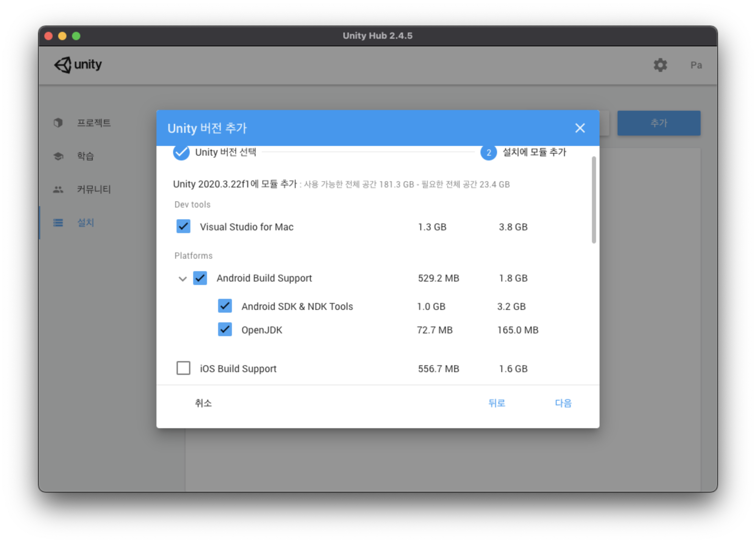
Task: Click the Dev tools section heading
Action: (192, 204)
